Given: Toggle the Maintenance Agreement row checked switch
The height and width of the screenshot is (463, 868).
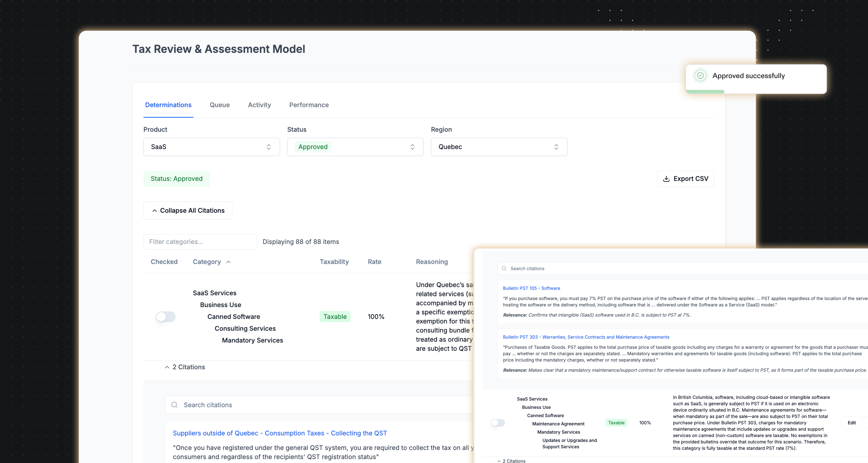Looking at the screenshot, I should pos(498,422).
